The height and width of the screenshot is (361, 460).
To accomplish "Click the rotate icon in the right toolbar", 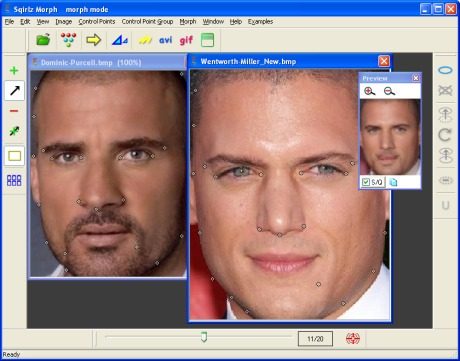I will click(x=445, y=135).
